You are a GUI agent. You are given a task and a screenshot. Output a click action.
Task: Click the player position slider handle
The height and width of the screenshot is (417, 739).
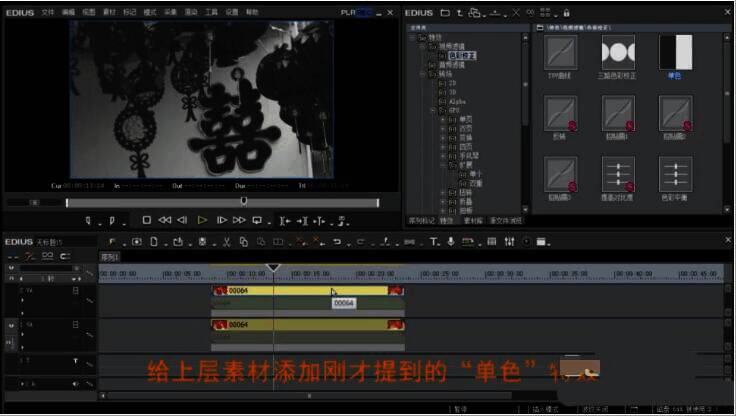tap(244, 201)
